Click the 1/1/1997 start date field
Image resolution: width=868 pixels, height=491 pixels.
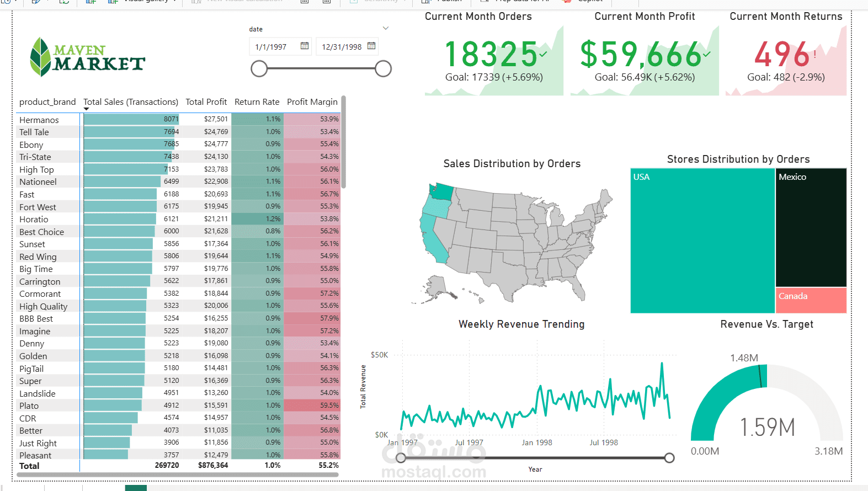click(280, 46)
